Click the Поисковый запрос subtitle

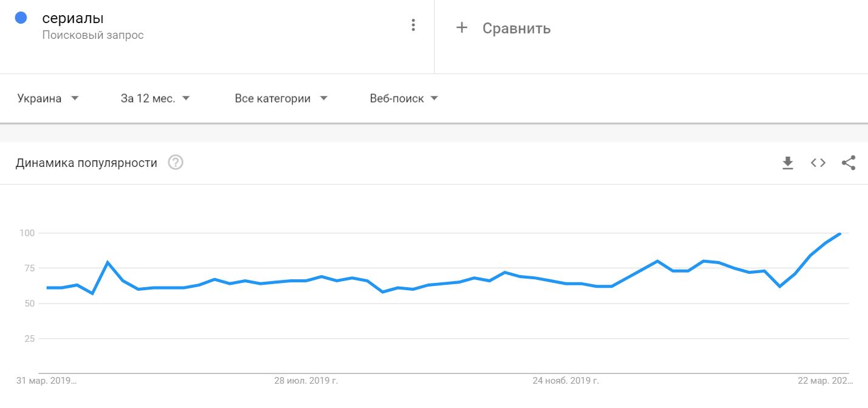(93, 35)
